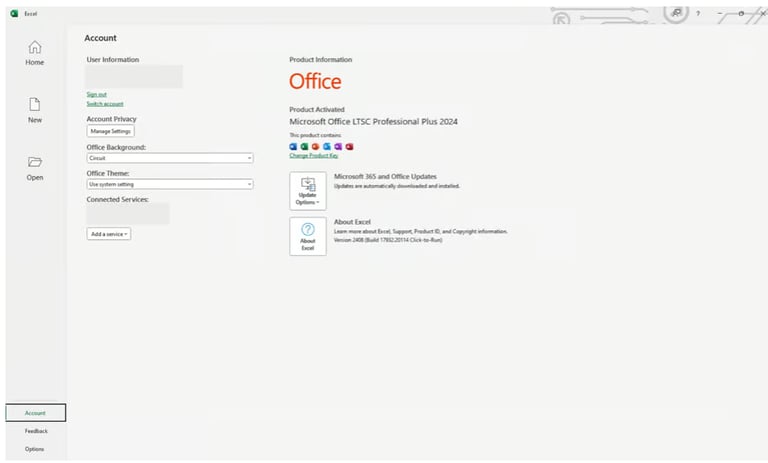The image size is (768, 463).
Task: Click the This product contains label
Action: pos(315,135)
